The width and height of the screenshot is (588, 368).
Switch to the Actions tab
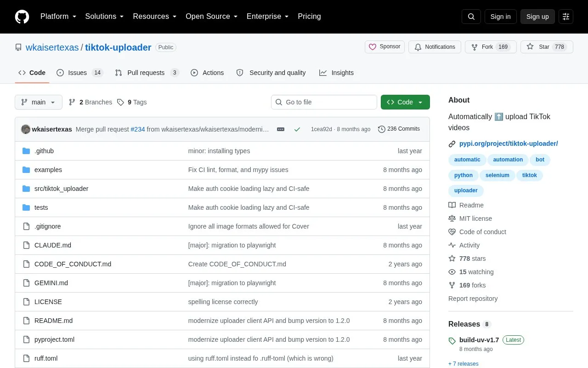coord(207,73)
